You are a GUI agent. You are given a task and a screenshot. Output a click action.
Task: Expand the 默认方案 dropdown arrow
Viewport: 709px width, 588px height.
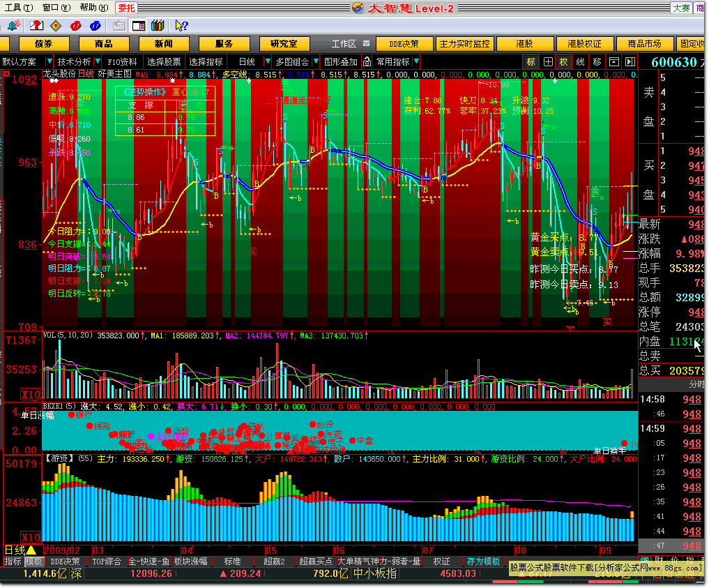click(x=49, y=61)
